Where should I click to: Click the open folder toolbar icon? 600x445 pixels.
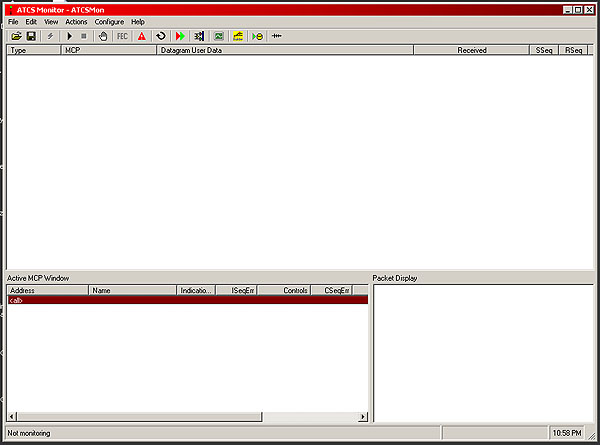pyautogui.click(x=16, y=36)
